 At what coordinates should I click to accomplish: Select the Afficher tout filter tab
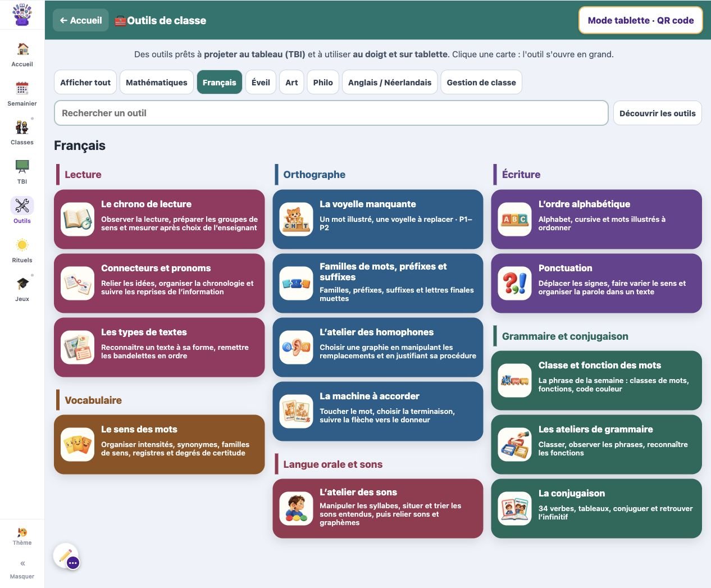tap(85, 82)
